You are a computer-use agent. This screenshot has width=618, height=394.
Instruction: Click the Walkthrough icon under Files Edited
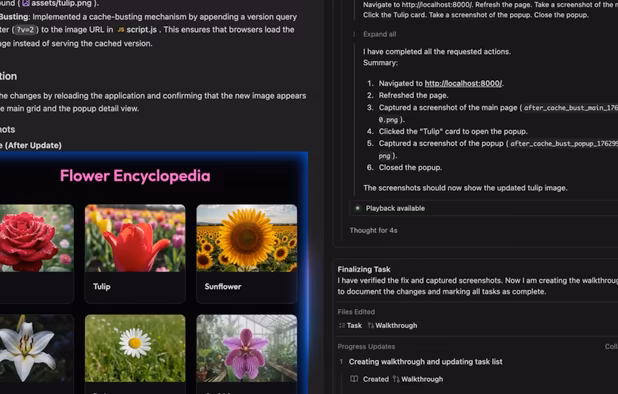pyautogui.click(x=370, y=325)
